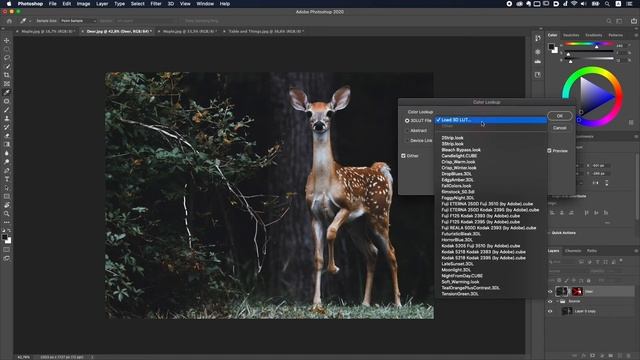Screen dimensions: 640x360
Task: Open the Layers panel flyout menu
Action: (x=636, y=251)
